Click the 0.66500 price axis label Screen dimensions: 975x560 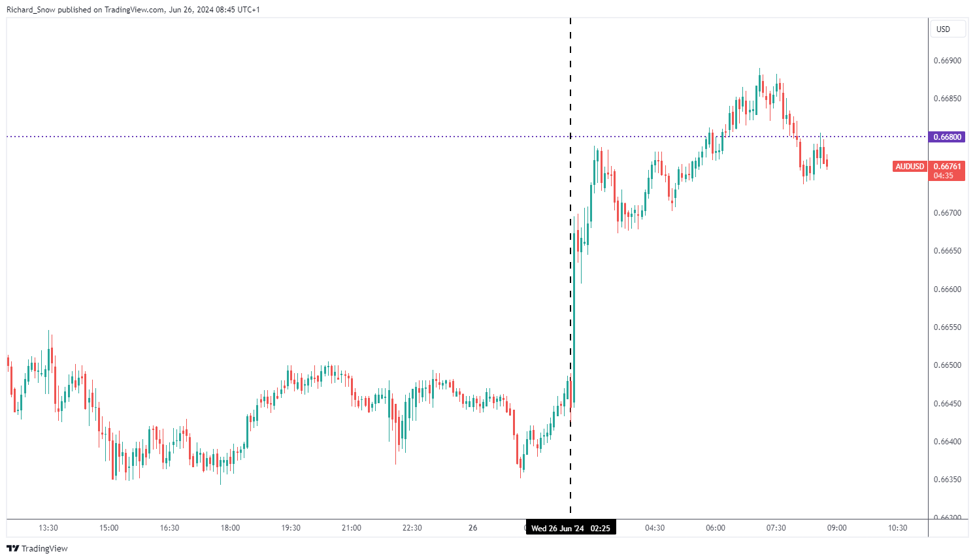947,365
